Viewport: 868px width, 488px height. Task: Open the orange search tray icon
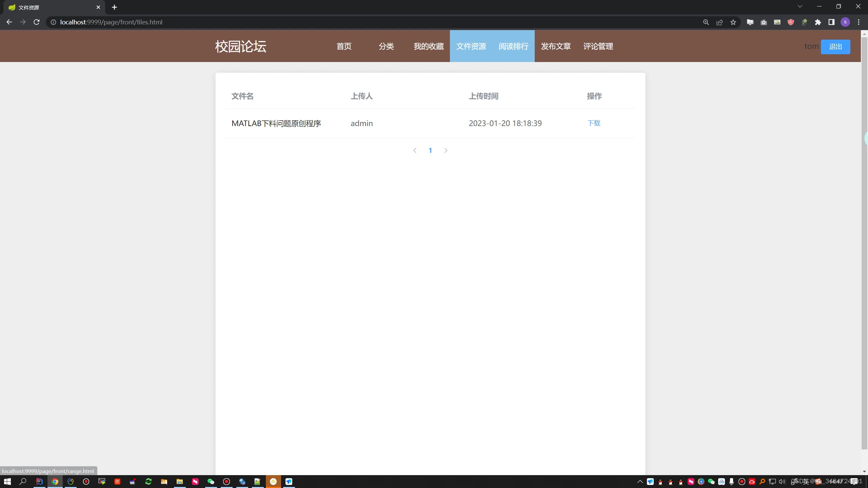(x=762, y=482)
